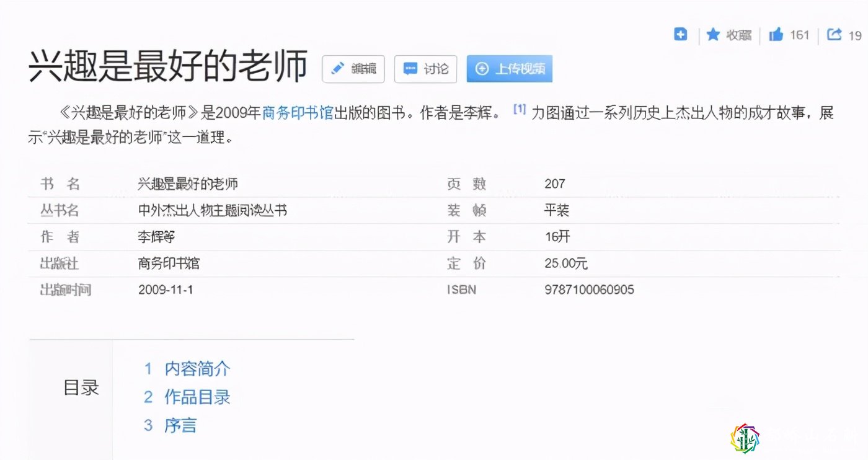The image size is (868, 460).
Task: Click the share arrow icon
Action: click(x=835, y=35)
